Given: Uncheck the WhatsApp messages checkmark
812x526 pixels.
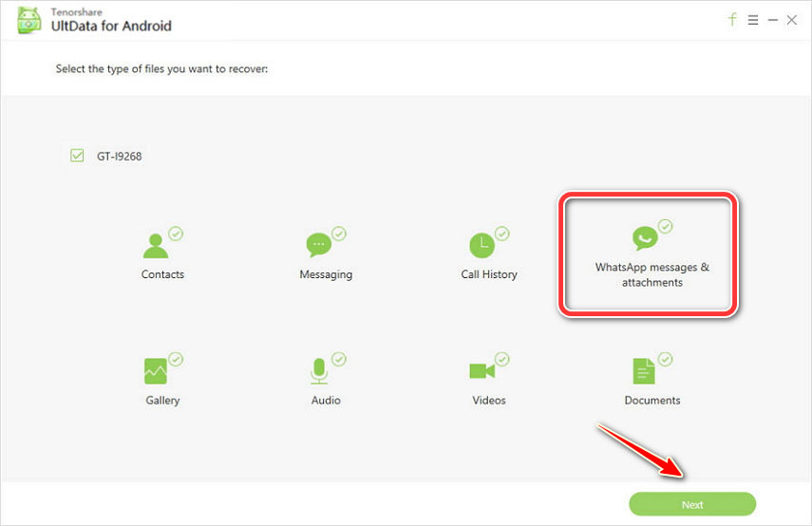Looking at the screenshot, I should tap(665, 226).
